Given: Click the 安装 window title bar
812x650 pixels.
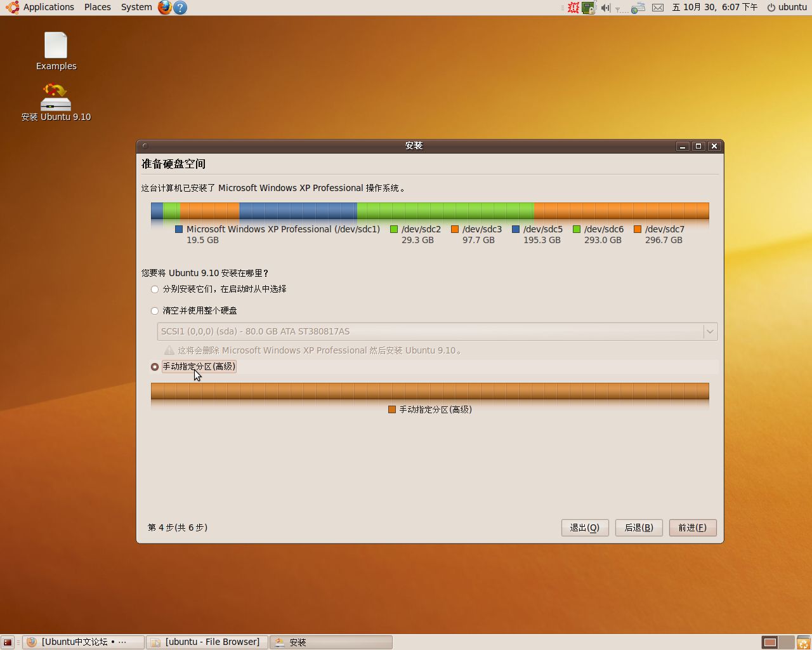Looking at the screenshot, I should [x=414, y=146].
